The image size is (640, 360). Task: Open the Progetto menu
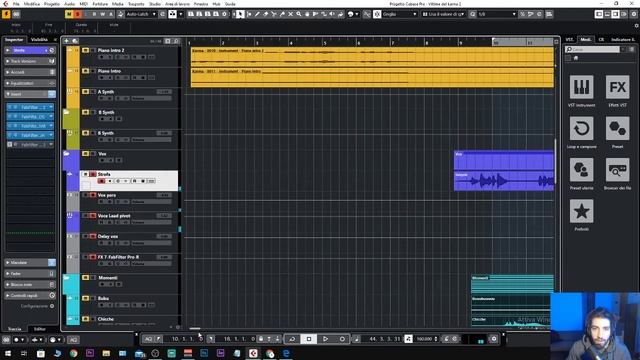[52, 4]
